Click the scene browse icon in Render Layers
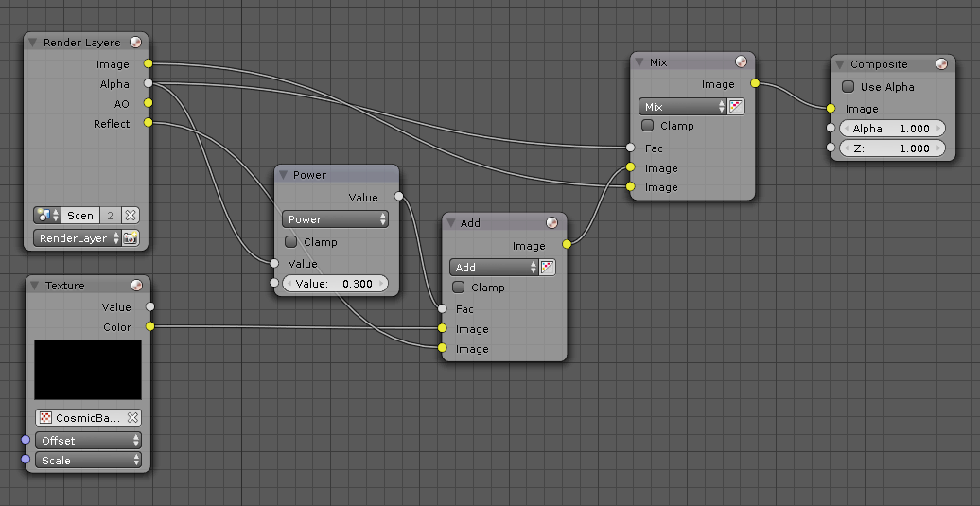This screenshot has width=980, height=506. point(47,216)
